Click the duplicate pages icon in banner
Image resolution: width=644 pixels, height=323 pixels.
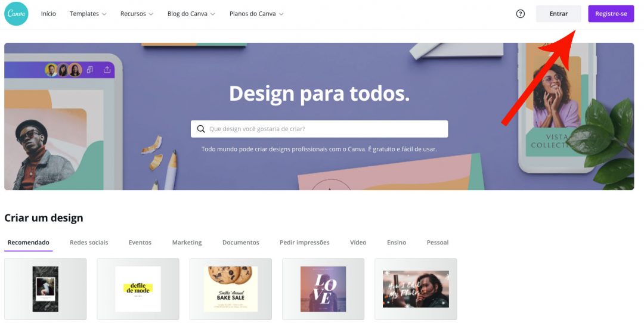coord(90,70)
